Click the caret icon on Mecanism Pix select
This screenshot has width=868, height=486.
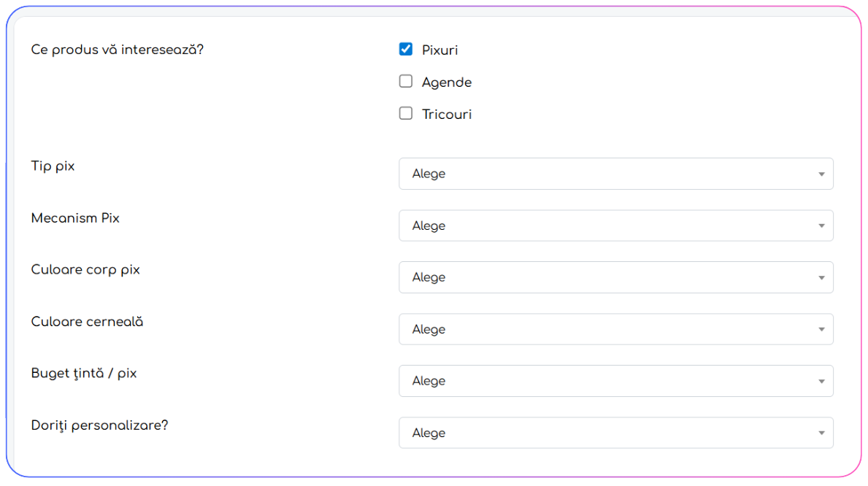pyautogui.click(x=821, y=226)
